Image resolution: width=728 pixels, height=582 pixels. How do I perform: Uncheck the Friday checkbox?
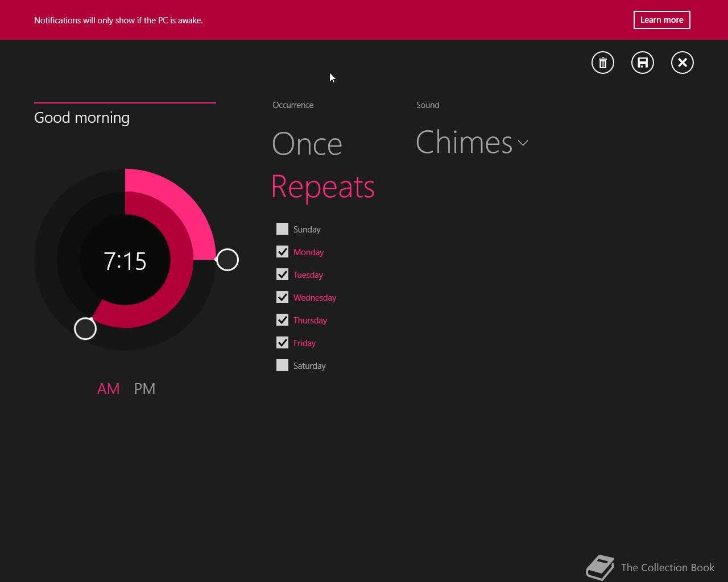[x=282, y=343]
